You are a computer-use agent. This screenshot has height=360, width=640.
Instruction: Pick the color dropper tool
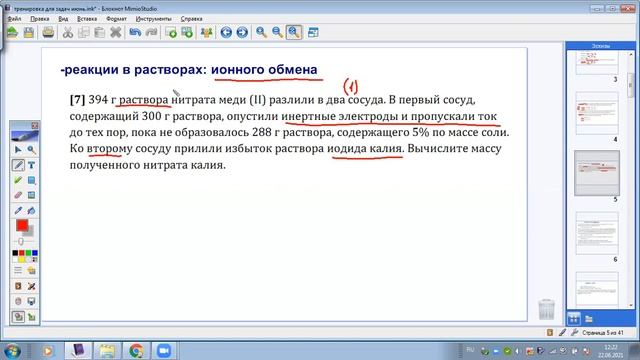pyautogui.click(x=18, y=210)
